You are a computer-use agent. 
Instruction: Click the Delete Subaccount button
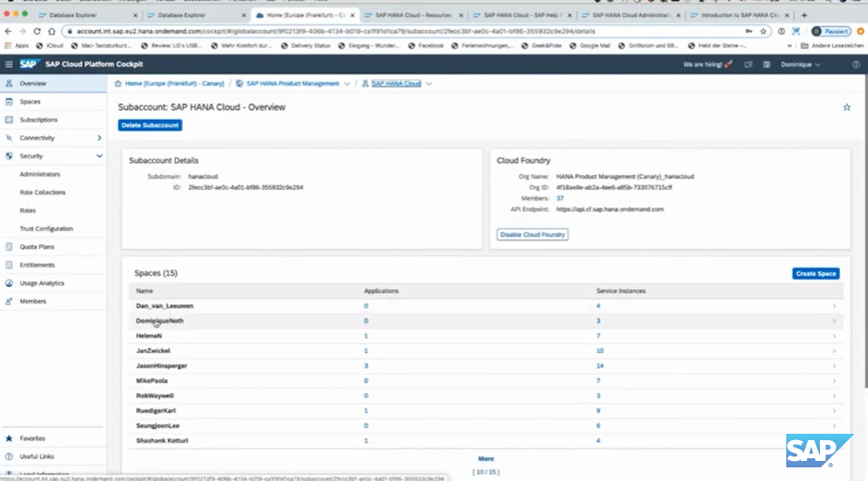pyautogui.click(x=150, y=125)
